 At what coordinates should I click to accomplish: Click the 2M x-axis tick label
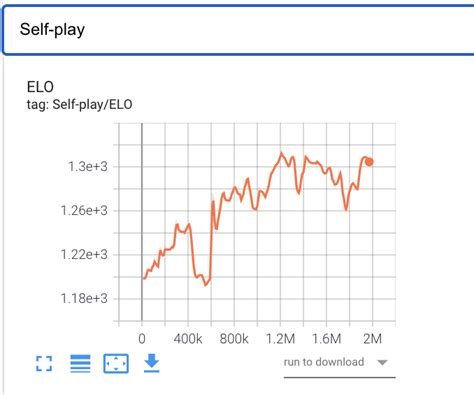(372, 339)
